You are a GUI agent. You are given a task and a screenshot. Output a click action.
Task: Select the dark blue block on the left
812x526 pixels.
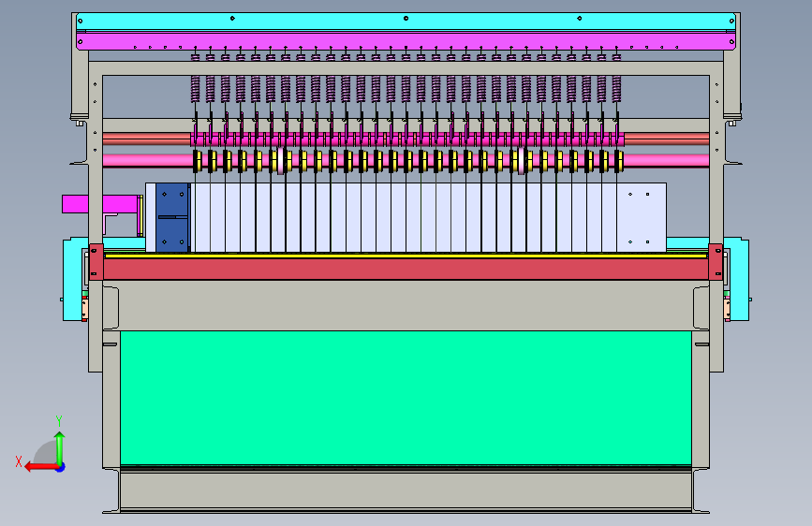[172, 217]
